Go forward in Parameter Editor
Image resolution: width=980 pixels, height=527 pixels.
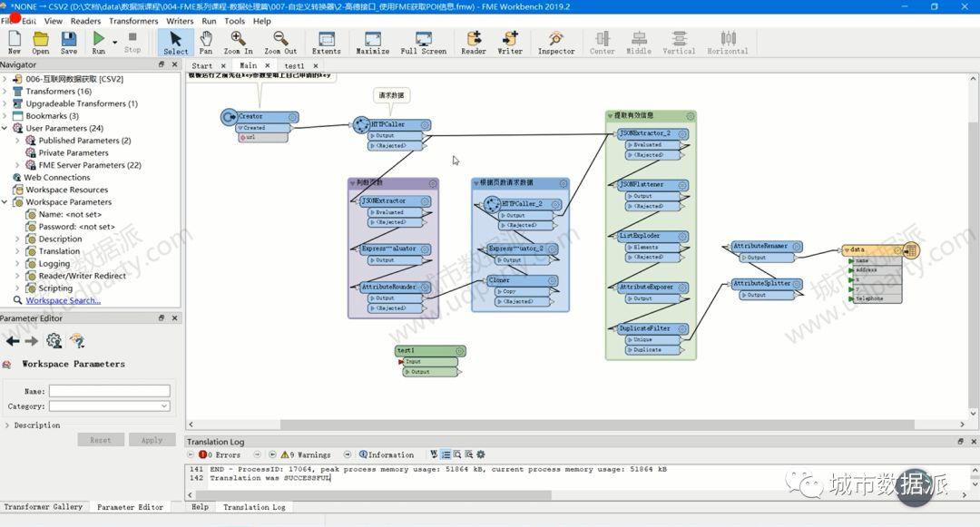31,341
